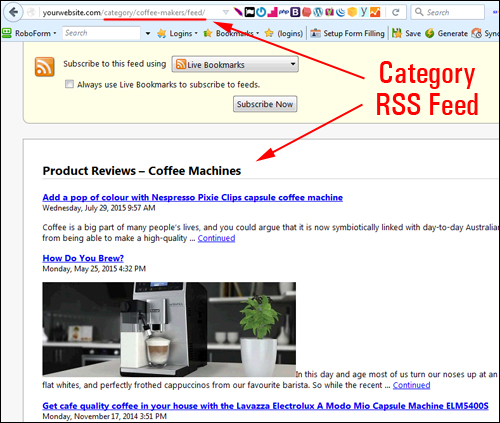The width and height of the screenshot is (500, 423).
Task: Click the pink staircase icon
Action: point(272,12)
